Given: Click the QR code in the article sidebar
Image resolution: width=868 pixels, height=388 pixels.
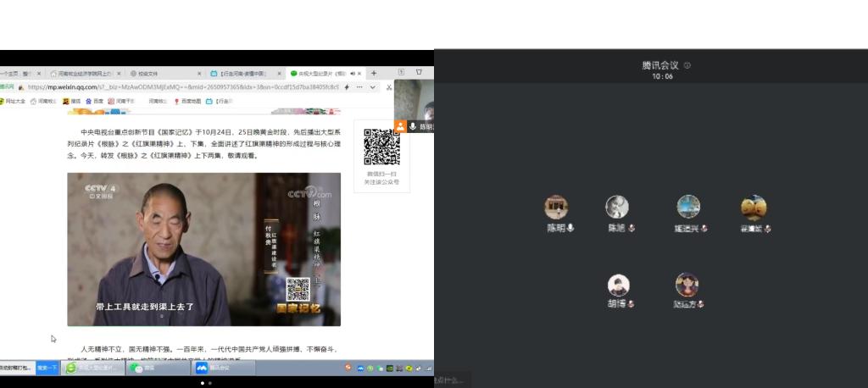Looking at the screenshot, I should (x=382, y=147).
